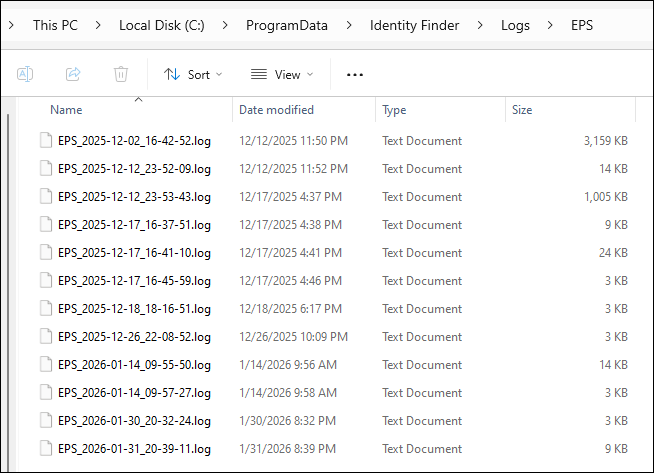Select file EPS_2025-12-12_23-53-43.log
Screen dimensions: 654x473
click(x=134, y=197)
